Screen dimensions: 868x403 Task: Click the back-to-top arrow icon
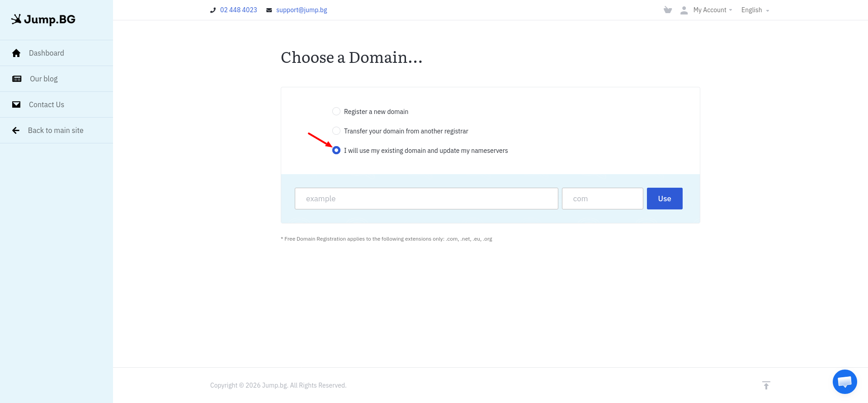tap(766, 385)
